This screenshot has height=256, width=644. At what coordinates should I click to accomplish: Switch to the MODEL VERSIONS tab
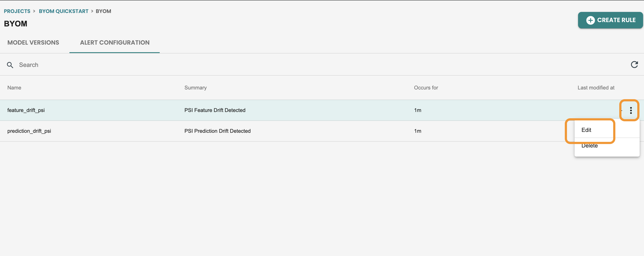point(33,43)
